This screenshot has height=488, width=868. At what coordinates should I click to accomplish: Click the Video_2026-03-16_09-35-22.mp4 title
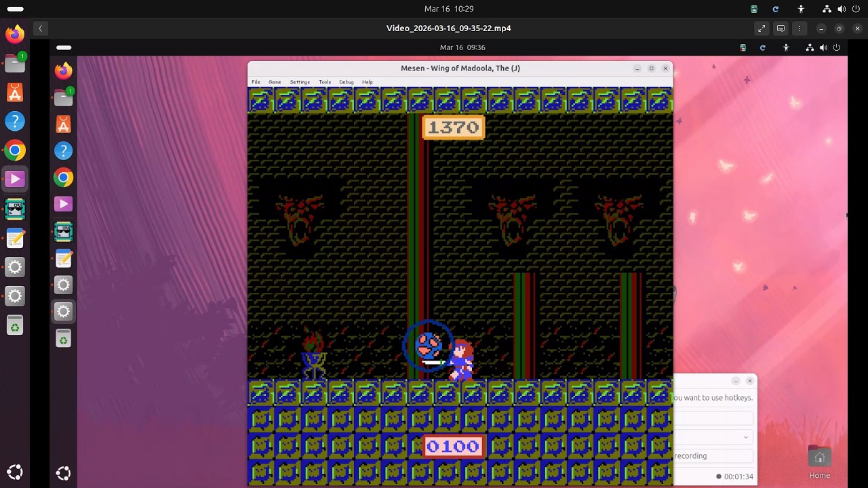449,28
